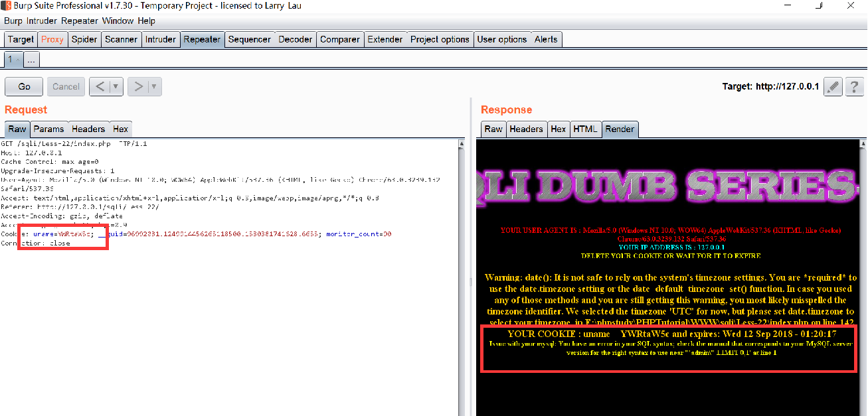Click the edit target pencil icon
Screen dimensions: 868x416
coord(833,86)
